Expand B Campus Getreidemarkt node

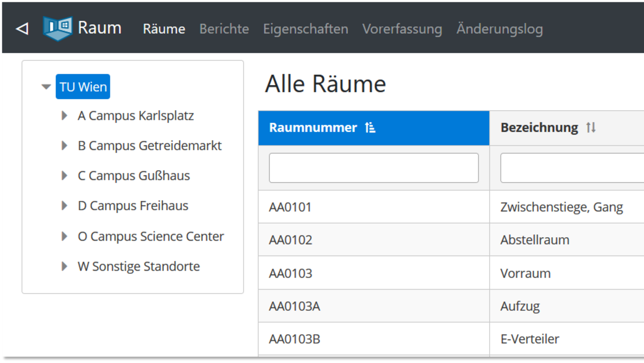tap(64, 145)
